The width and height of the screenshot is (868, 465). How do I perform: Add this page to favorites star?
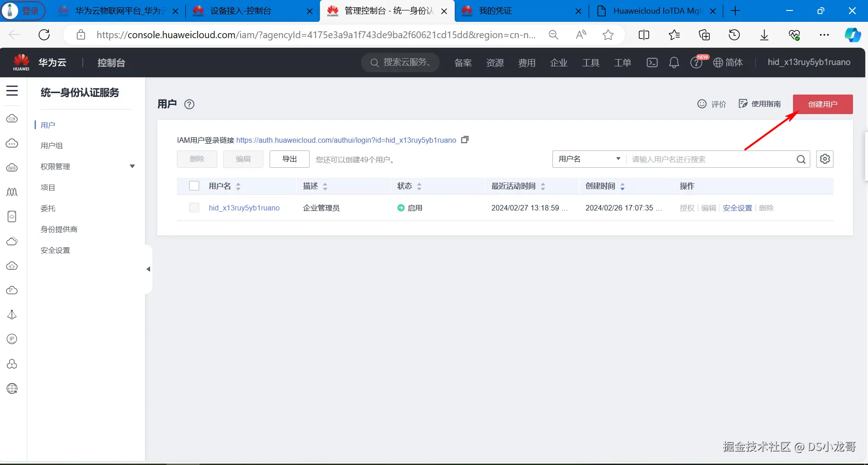tap(608, 35)
